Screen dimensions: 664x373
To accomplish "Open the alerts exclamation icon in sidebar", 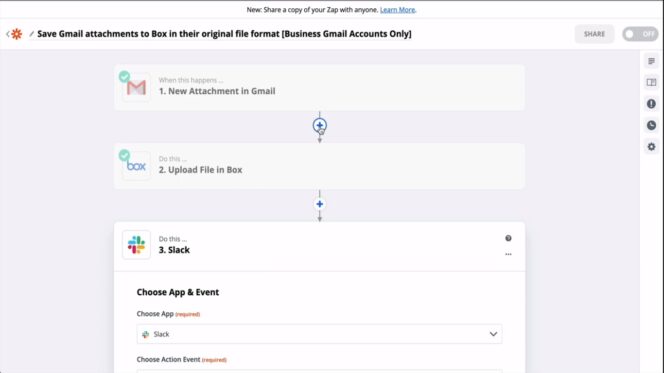I will click(651, 104).
